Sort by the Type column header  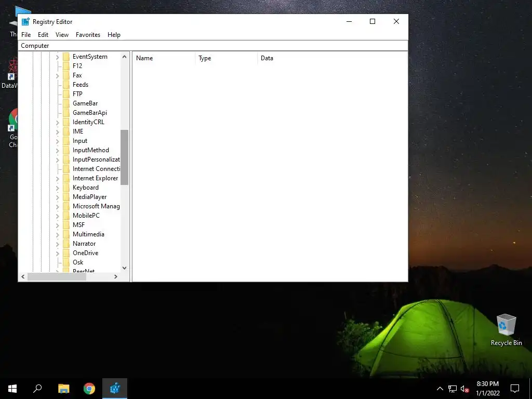click(x=227, y=58)
